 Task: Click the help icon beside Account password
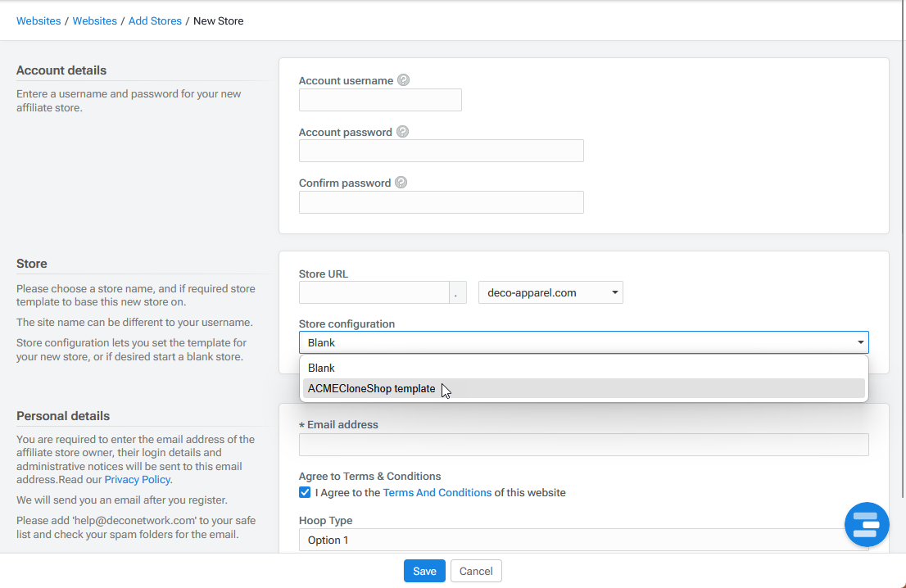click(x=402, y=131)
